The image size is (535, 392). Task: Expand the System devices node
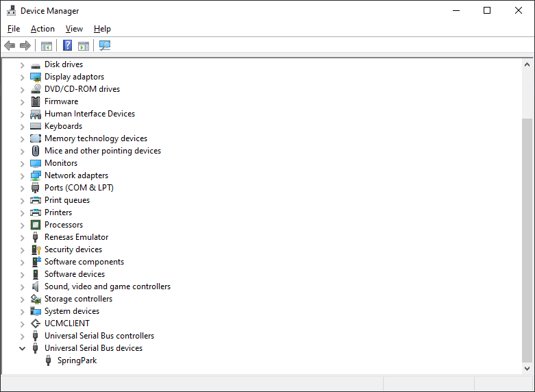point(22,311)
